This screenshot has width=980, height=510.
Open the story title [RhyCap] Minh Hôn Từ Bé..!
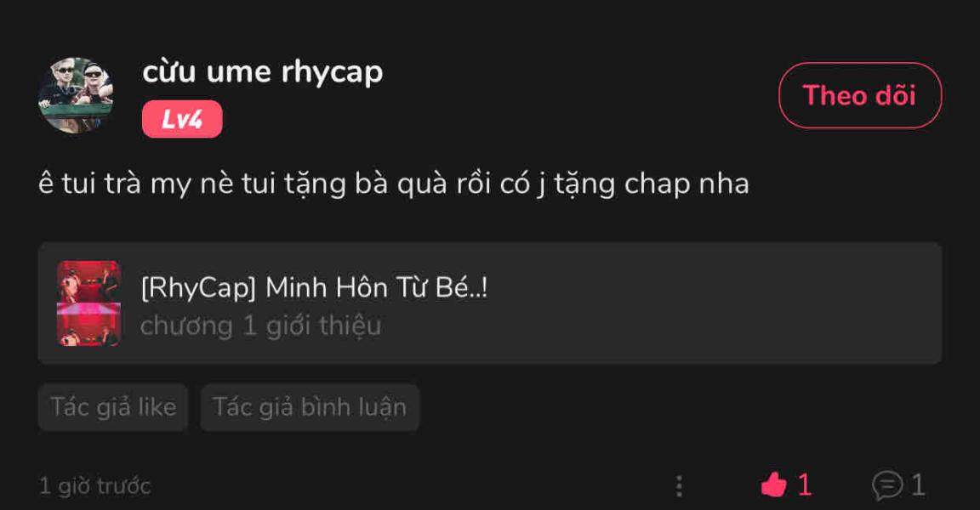[314, 288]
